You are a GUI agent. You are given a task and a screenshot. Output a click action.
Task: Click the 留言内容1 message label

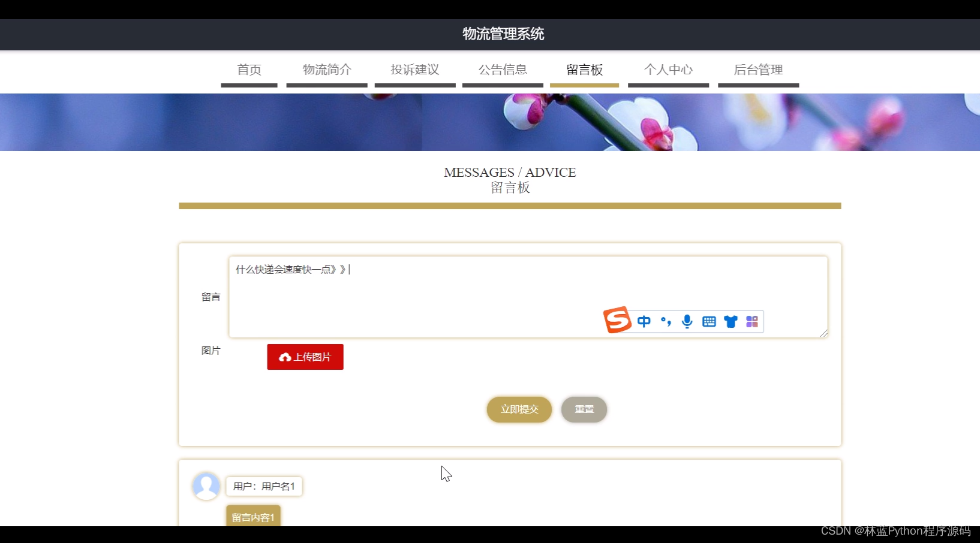point(252,516)
